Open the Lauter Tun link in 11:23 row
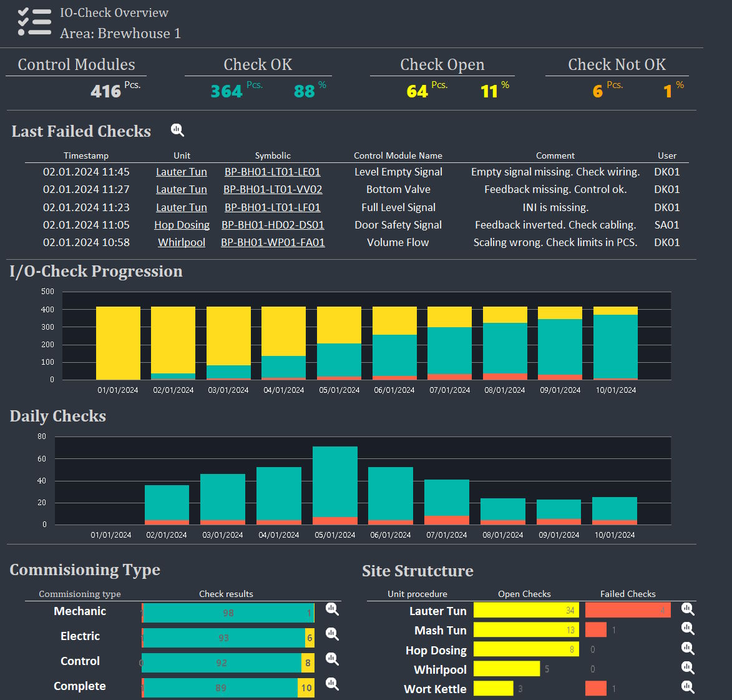732x700 pixels. click(x=182, y=207)
